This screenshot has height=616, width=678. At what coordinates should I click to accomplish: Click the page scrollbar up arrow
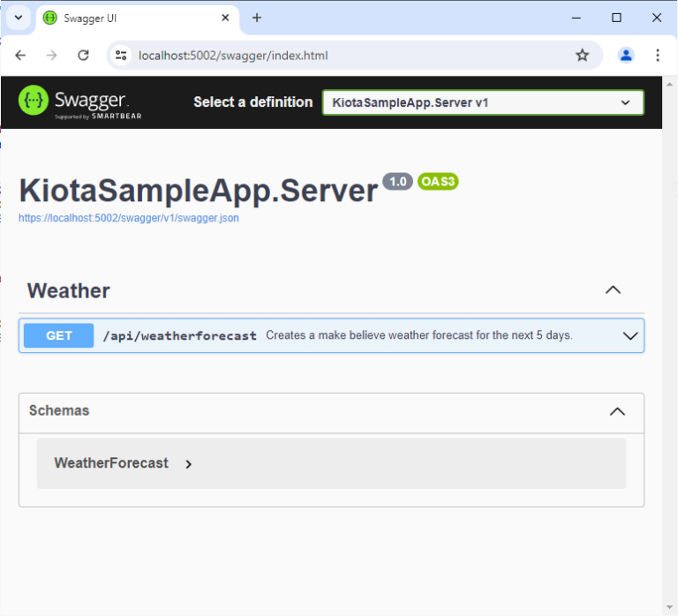(x=670, y=85)
